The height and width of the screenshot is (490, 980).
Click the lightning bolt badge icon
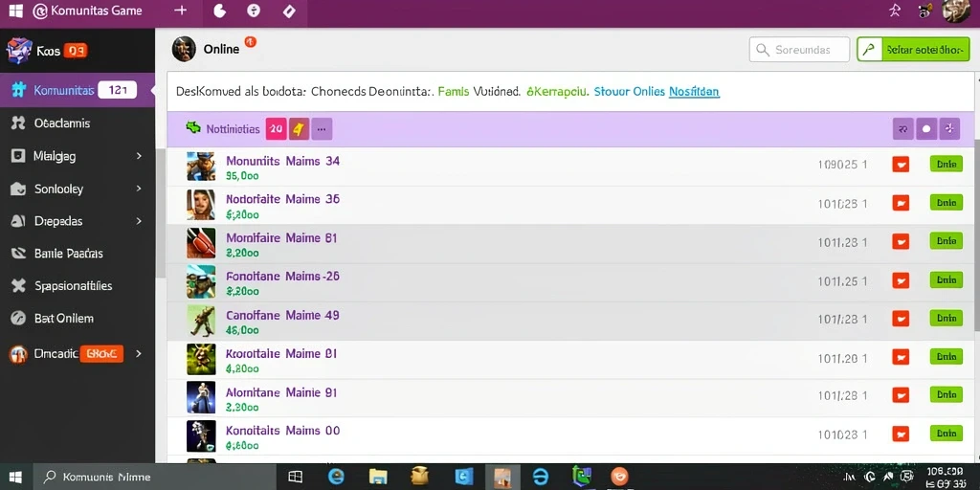coord(299,129)
